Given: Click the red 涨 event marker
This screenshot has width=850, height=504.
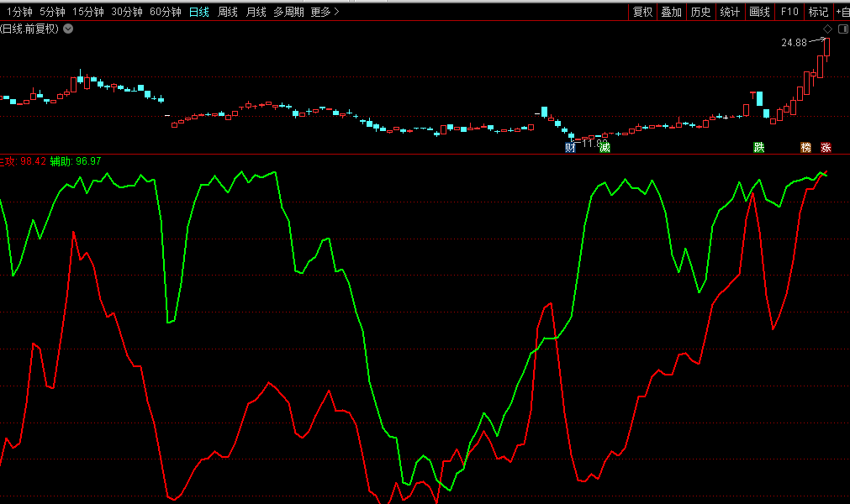Looking at the screenshot, I should tap(826, 148).
